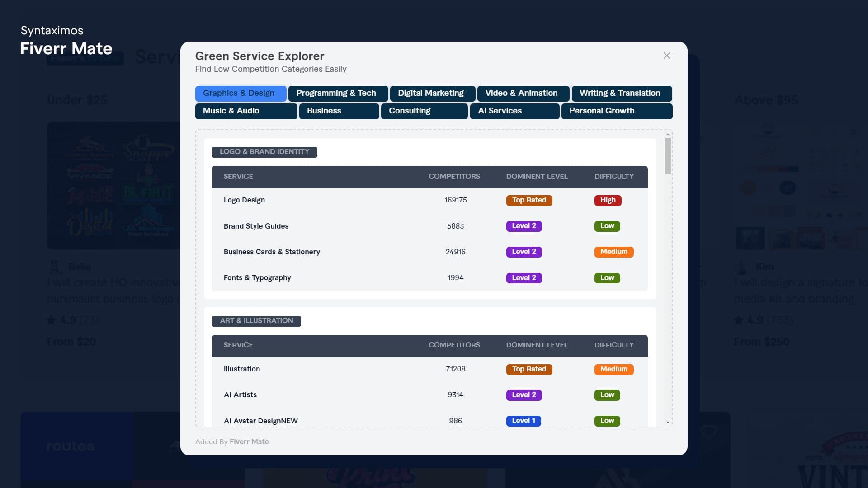Switch to Programming & Tech tab
The width and height of the screenshot is (868, 488).
[338, 93]
